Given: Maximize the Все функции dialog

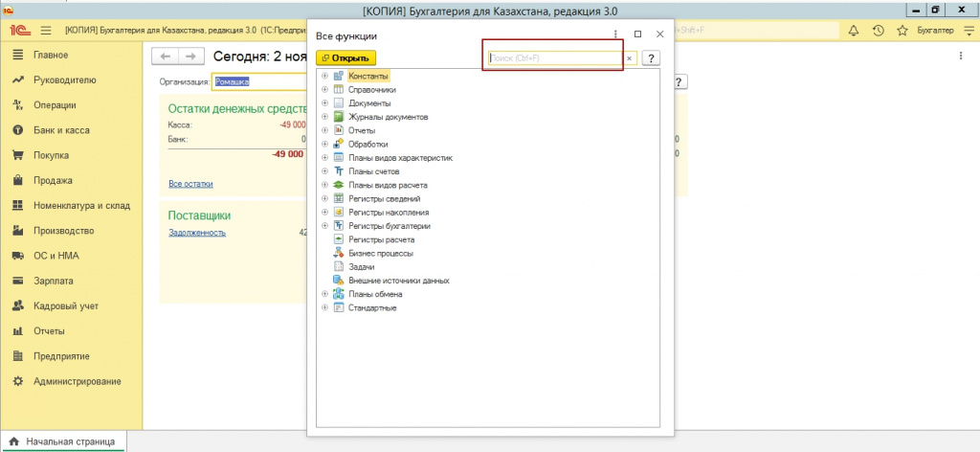Looking at the screenshot, I should [637, 35].
